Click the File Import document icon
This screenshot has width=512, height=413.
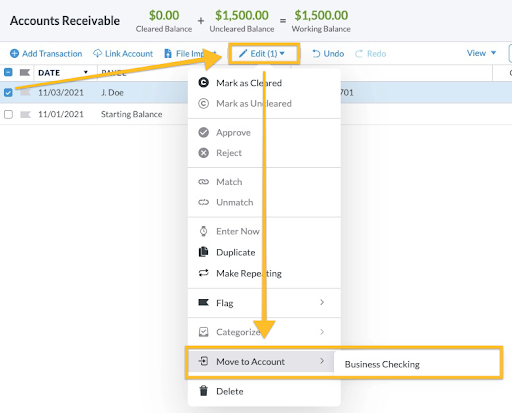tap(168, 53)
